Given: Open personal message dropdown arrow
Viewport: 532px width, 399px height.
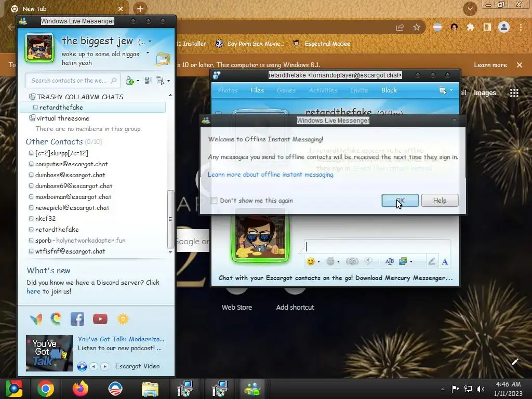Looking at the screenshot, I should coord(148,53).
